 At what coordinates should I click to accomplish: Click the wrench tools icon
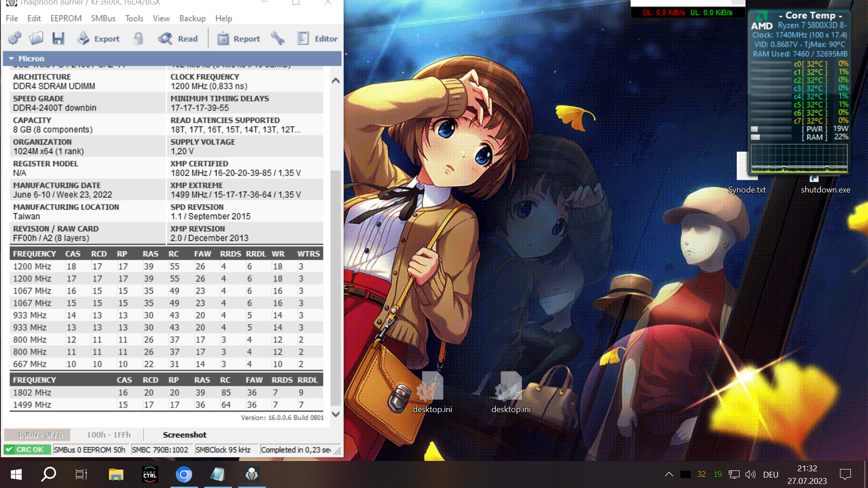pos(278,38)
